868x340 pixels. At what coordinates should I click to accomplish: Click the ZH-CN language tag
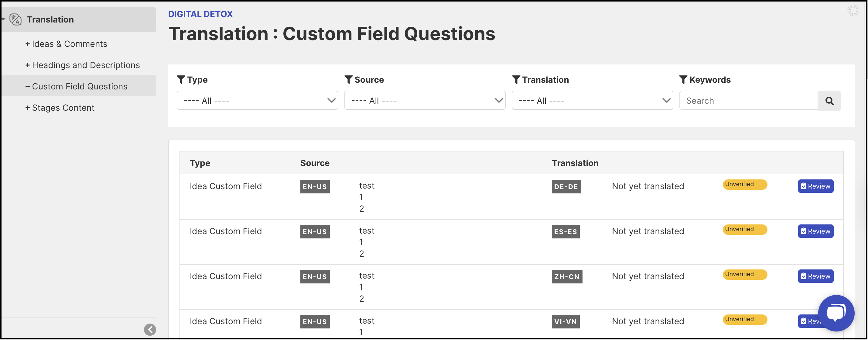click(x=567, y=276)
